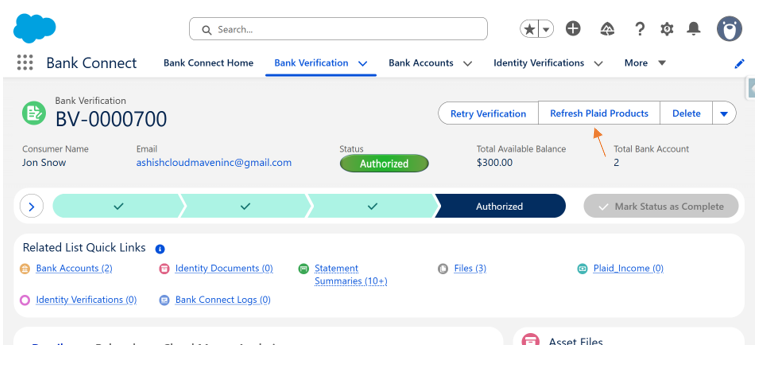
Task: Open the Bank Connect Logs (0) link
Action: [x=223, y=300]
